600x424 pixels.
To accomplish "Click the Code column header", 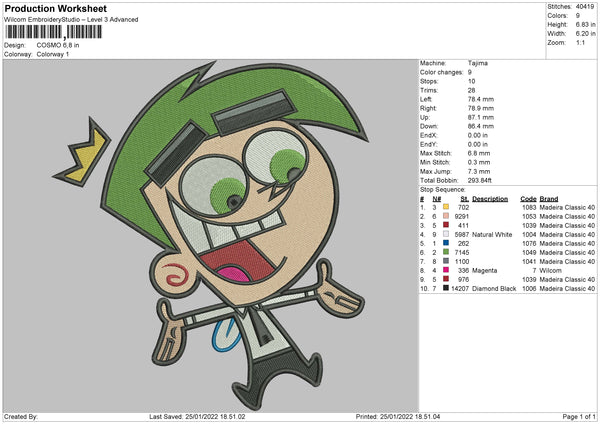I will click(529, 198).
